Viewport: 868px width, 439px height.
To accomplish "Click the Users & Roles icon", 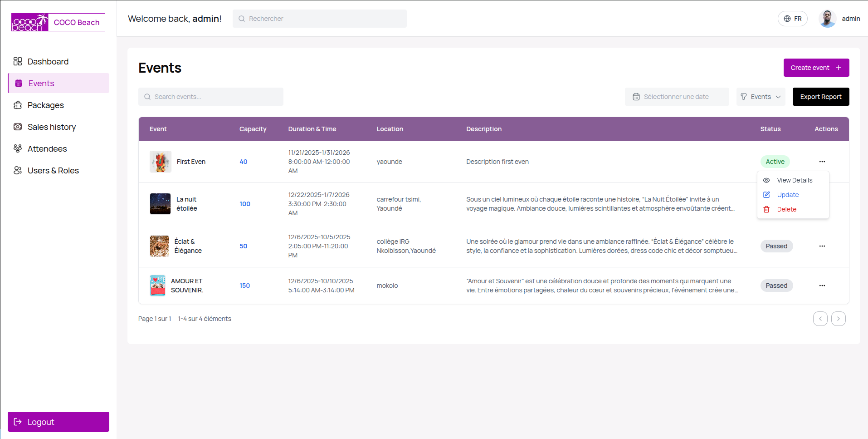I will 18,170.
